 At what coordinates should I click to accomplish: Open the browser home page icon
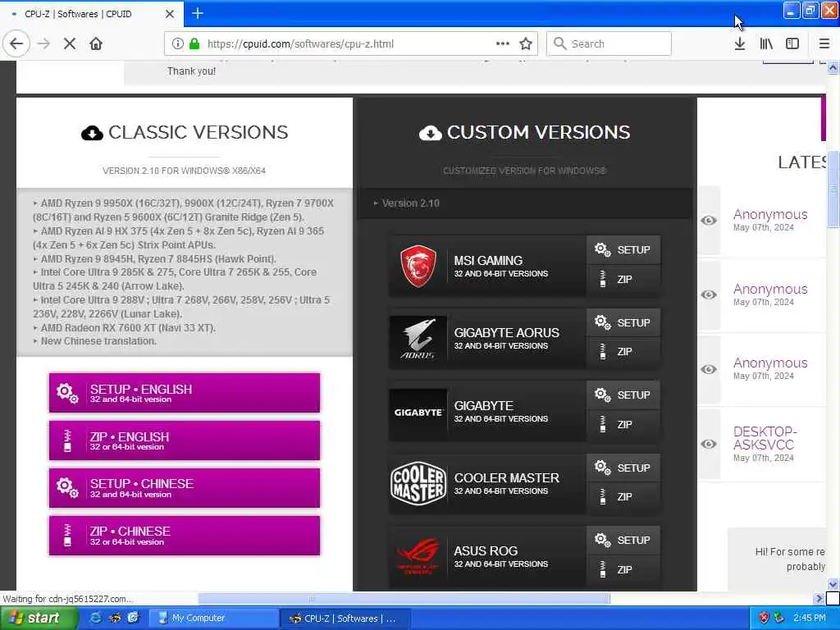coord(96,43)
